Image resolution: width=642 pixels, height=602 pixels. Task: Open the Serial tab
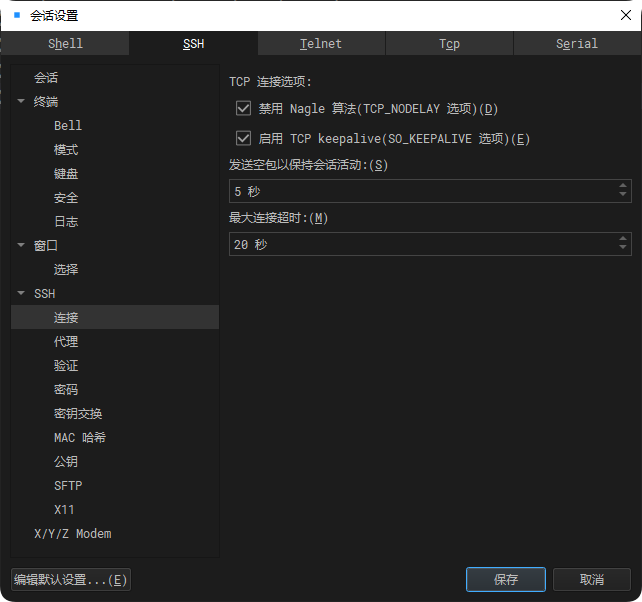(x=576, y=44)
